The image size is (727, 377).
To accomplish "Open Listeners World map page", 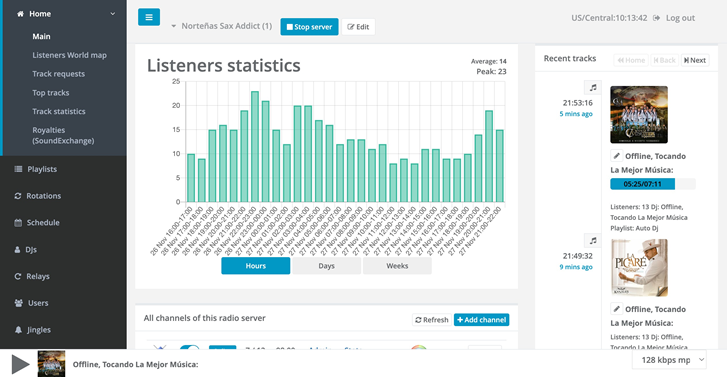I will pyautogui.click(x=70, y=55).
